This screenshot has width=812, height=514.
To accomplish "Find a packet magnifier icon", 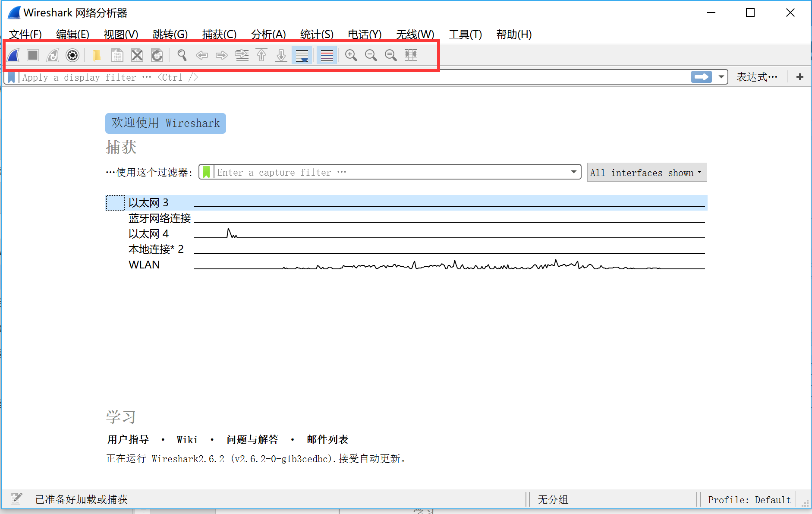I will pyautogui.click(x=182, y=55).
